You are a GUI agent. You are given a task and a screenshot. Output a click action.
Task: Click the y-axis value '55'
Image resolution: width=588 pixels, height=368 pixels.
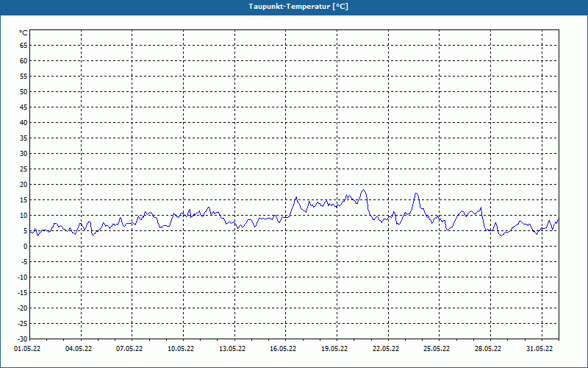coord(24,77)
